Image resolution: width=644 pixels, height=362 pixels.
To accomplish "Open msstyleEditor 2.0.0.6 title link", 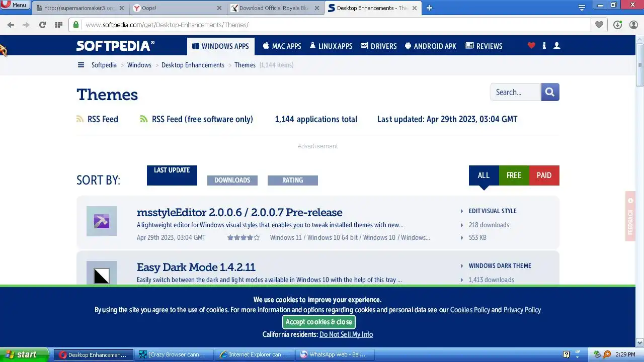I will [239, 212].
